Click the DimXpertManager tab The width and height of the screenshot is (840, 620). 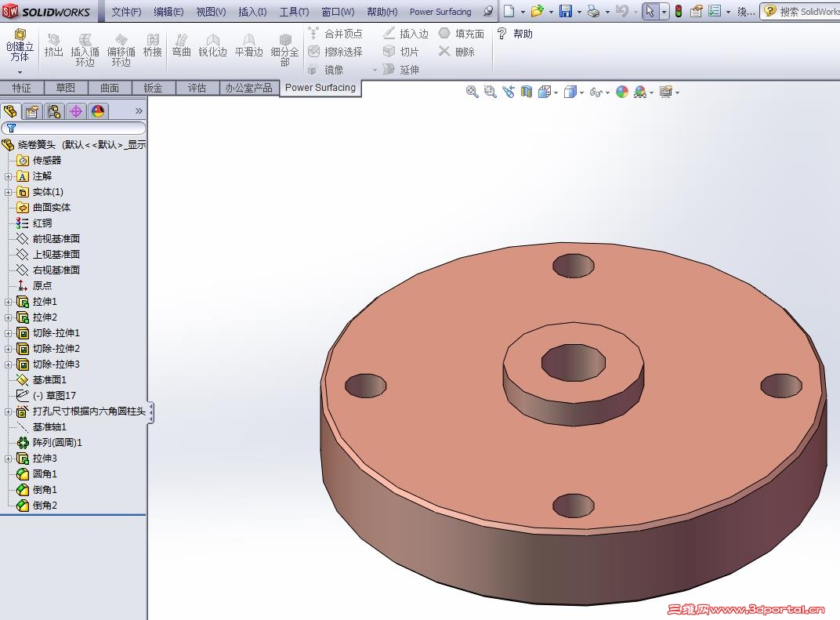click(76, 111)
